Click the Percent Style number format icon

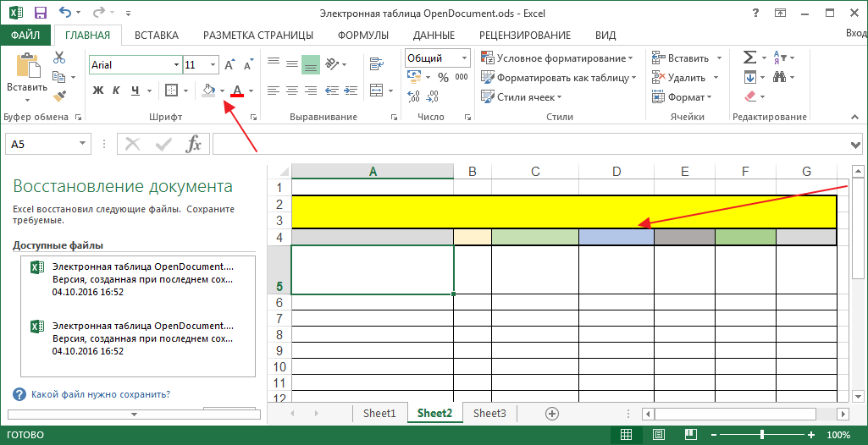(x=443, y=77)
